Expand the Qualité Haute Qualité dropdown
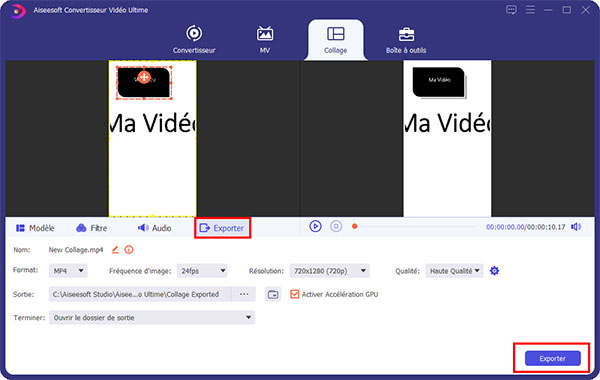 tap(454, 271)
